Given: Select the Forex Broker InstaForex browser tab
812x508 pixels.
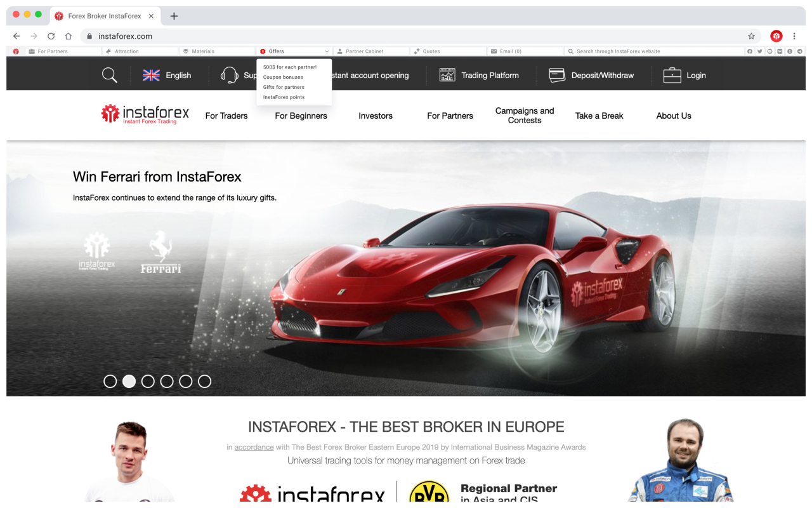Looking at the screenshot, I should [105, 16].
